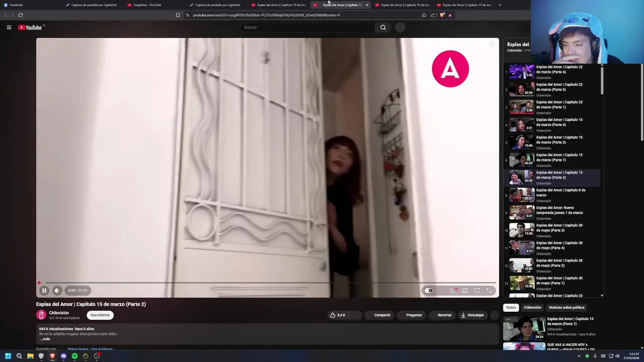Open the player settings gear

[453, 291]
